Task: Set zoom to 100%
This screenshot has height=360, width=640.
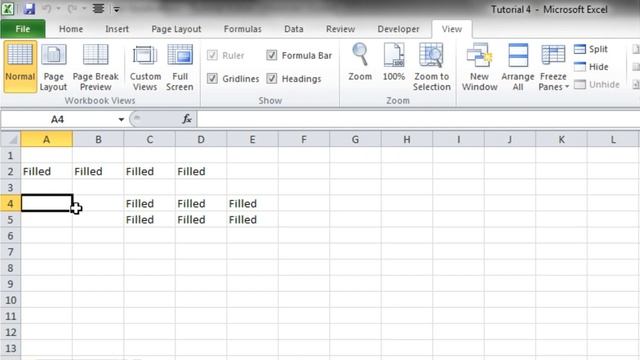Action: pos(394,62)
